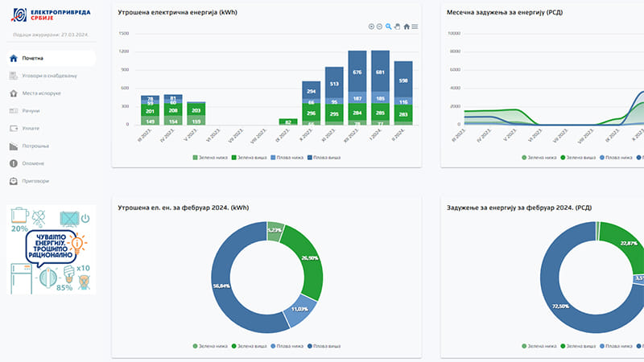Select Рачуни in sidebar
This screenshot has height=362, width=644.
click(31, 111)
